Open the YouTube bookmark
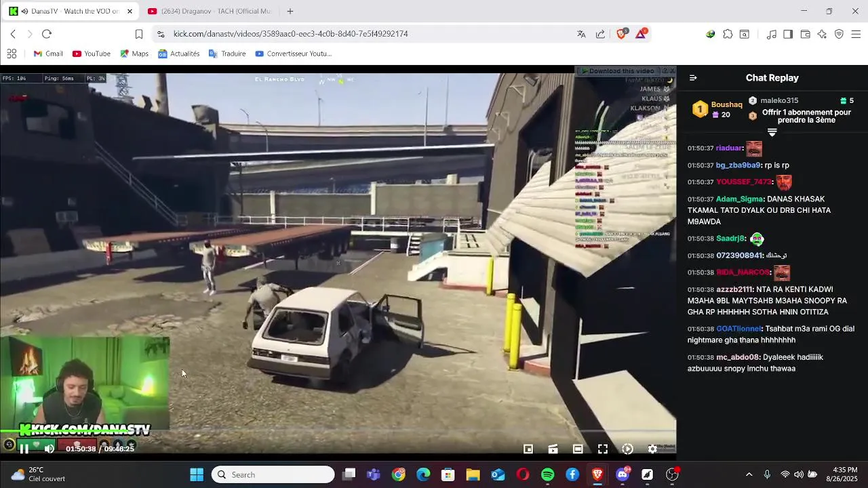The image size is (868, 488). tap(91, 54)
